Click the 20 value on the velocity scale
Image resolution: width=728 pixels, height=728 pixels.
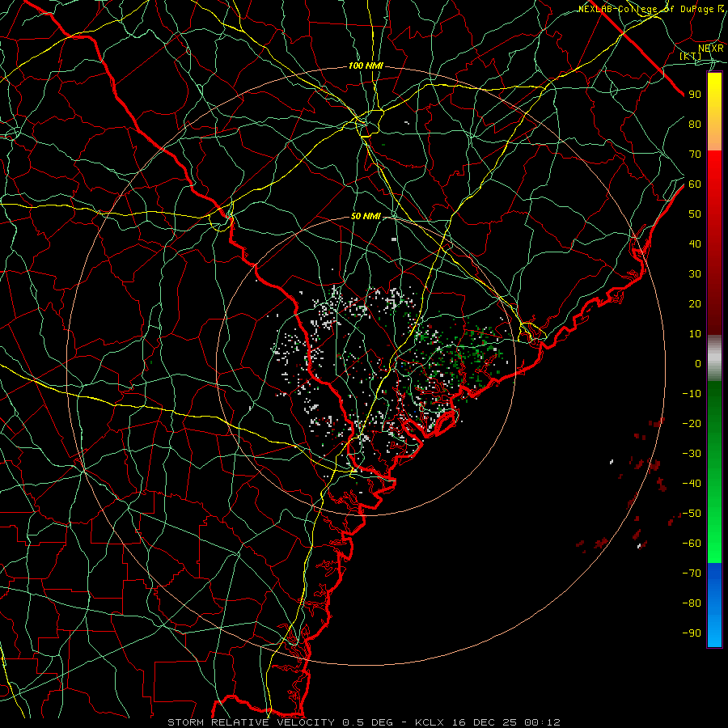[695, 303]
